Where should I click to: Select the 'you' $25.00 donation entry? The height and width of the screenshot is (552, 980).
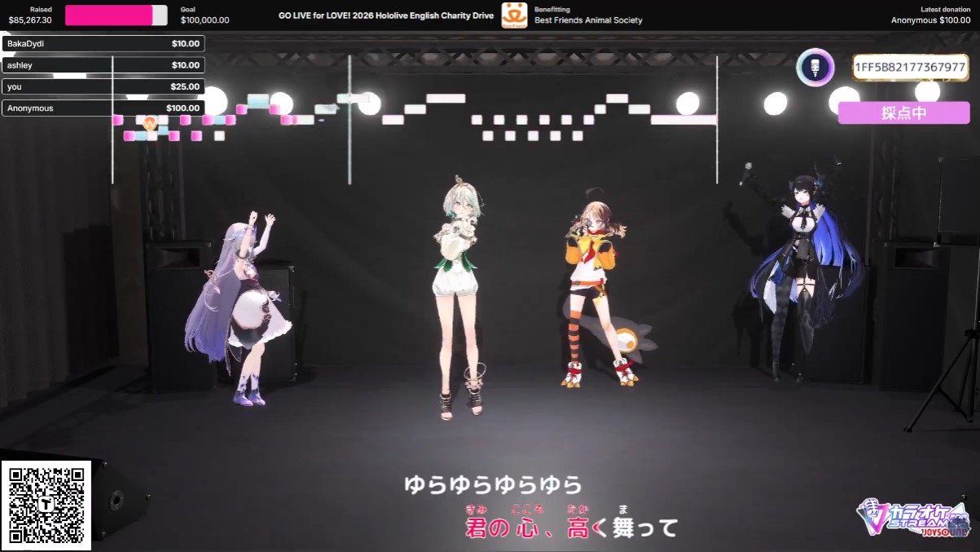[x=103, y=86]
